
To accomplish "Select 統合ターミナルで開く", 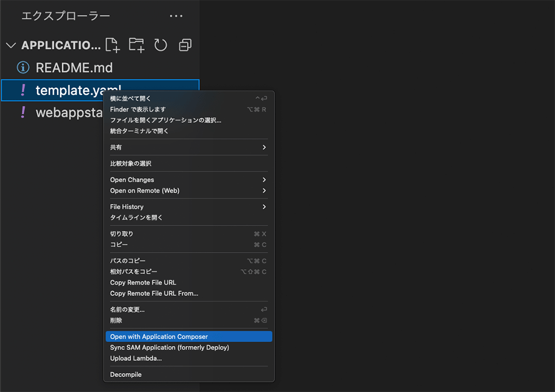I will click(x=189, y=131).
